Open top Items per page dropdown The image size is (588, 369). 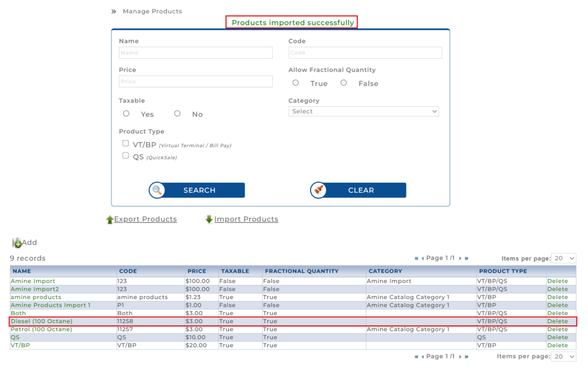point(563,259)
